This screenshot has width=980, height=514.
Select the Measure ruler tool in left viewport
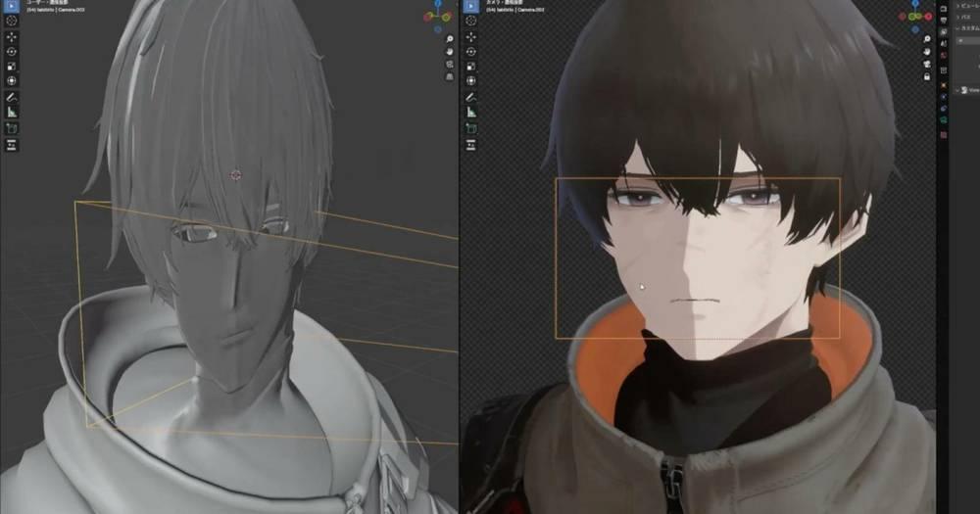pos(11,112)
